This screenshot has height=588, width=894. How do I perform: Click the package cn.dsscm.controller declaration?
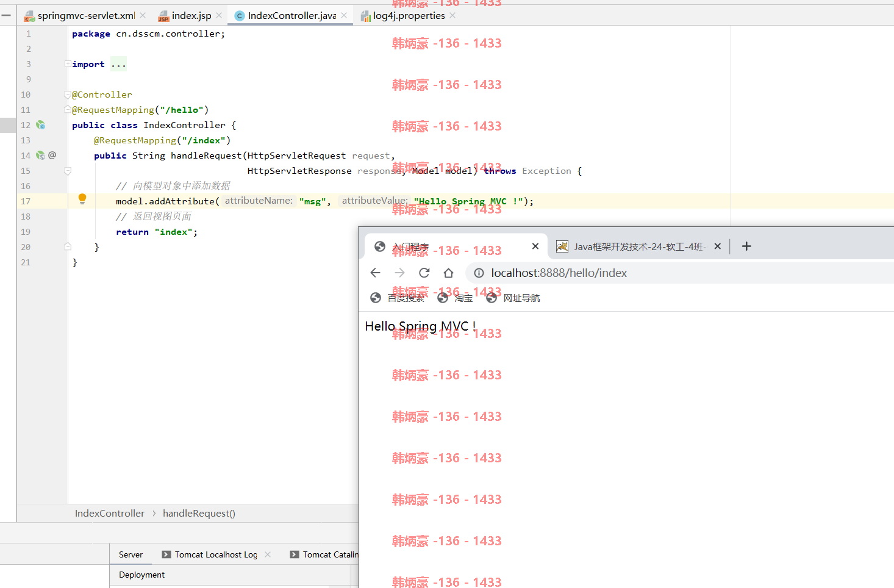point(148,34)
